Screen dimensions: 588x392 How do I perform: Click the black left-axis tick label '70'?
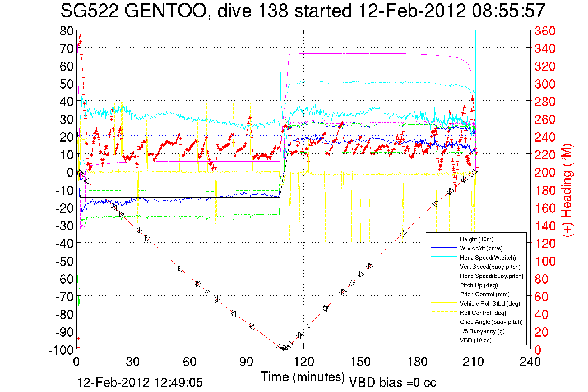click(x=67, y=48)
